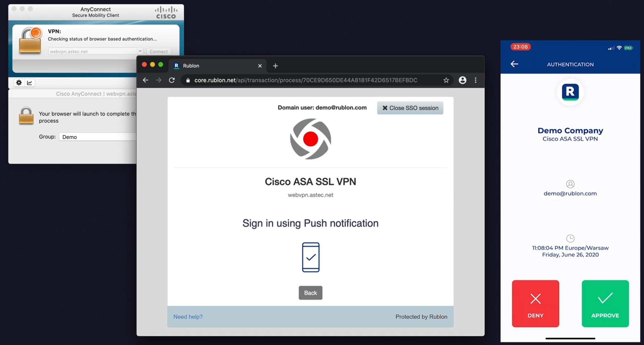Close the Rublon tab
The image size is (644, 345).
tap(260, 66)
